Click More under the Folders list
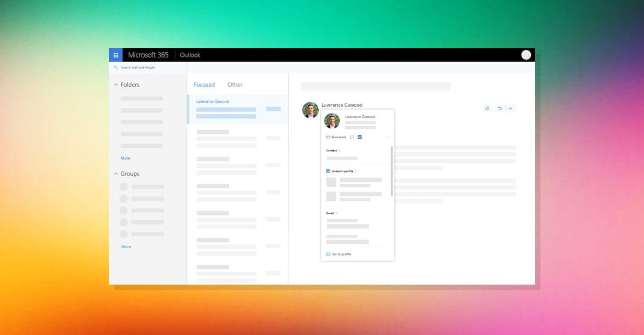This screenshot has width=644, height=335. coord(125,158)
